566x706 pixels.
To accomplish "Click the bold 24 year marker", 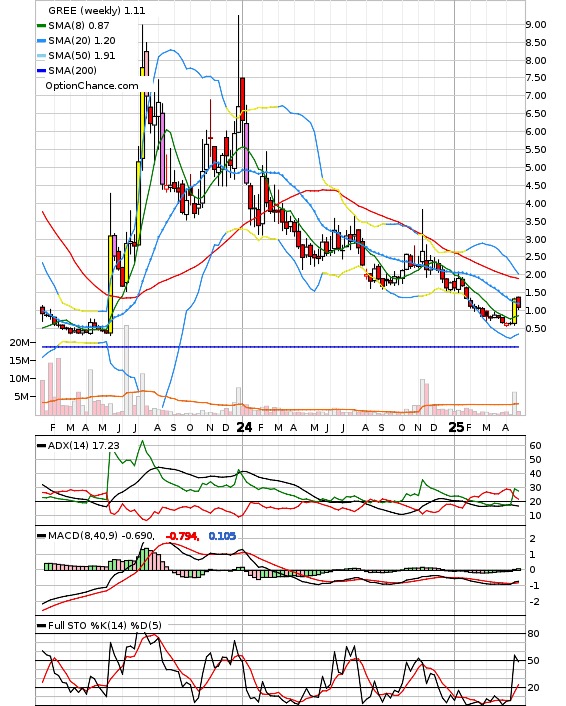I will [244, 427].
